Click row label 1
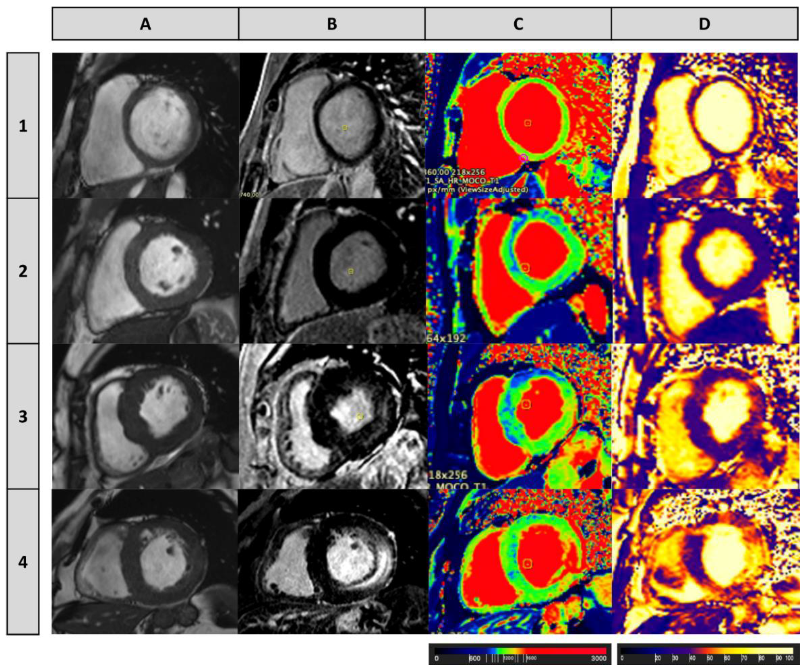The width and height of the screenshot is (808, 672). click(x=23, y=126)
